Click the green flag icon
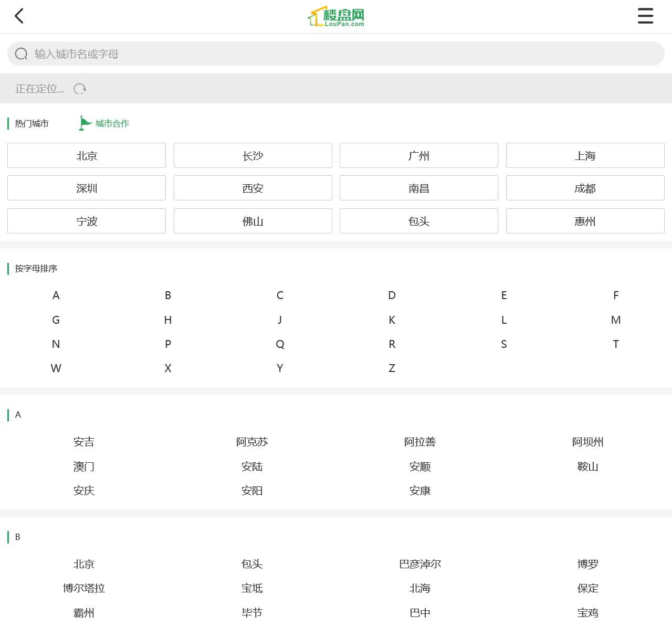This screenshot has width=672, height=627. pos(85,123)
